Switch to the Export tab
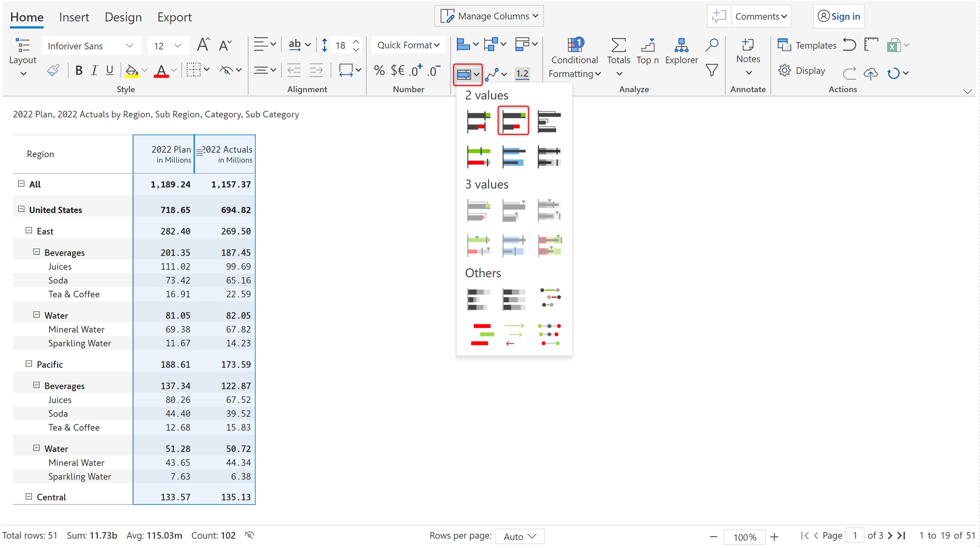Viewport: 980px width, 548px height. pyautogui.click(x=174, y=17)
